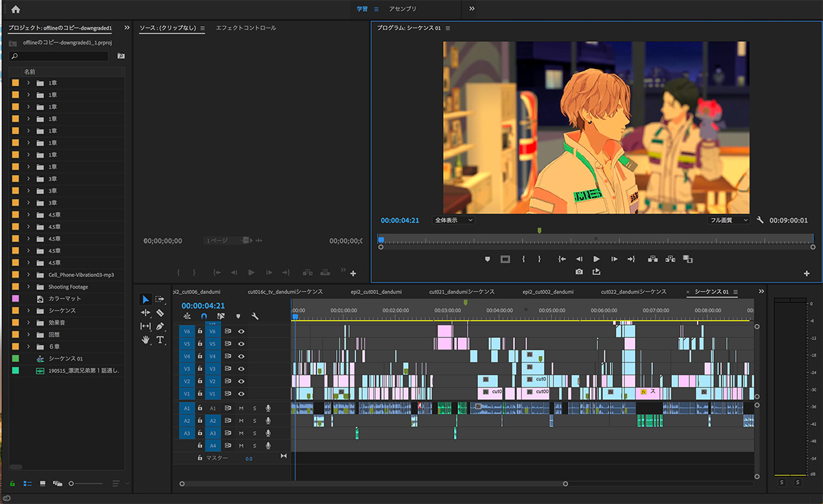This screenshot has width=823, height=504.
Task: Click Add Marker in Program Monitor
Action: point(488,259)
